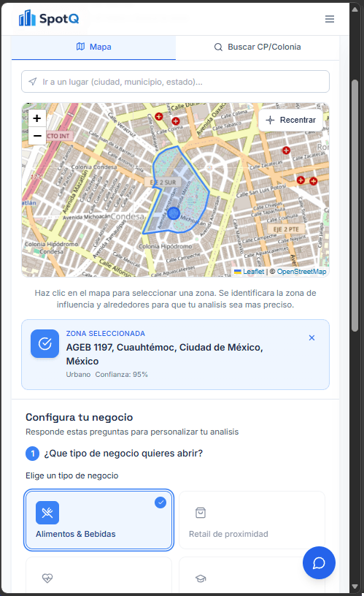Click the navigation arrow icon in search field
The height and width of the screenshot is (596, 364).
(x=33, y=82)
